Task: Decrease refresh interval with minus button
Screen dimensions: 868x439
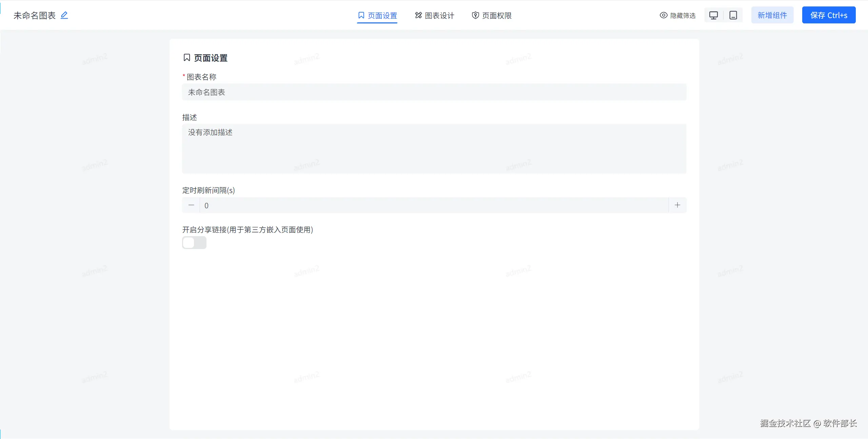Action: point(191,205)
